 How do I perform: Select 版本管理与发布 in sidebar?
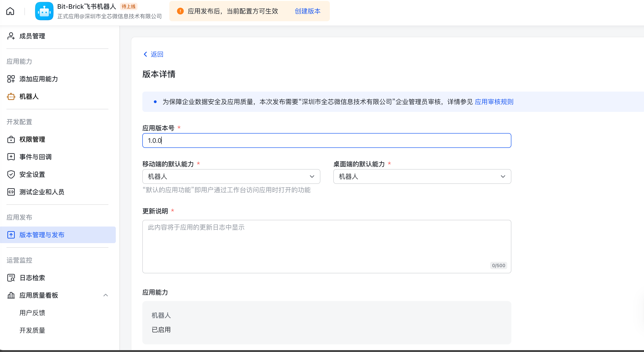click(x=42, y=235)
